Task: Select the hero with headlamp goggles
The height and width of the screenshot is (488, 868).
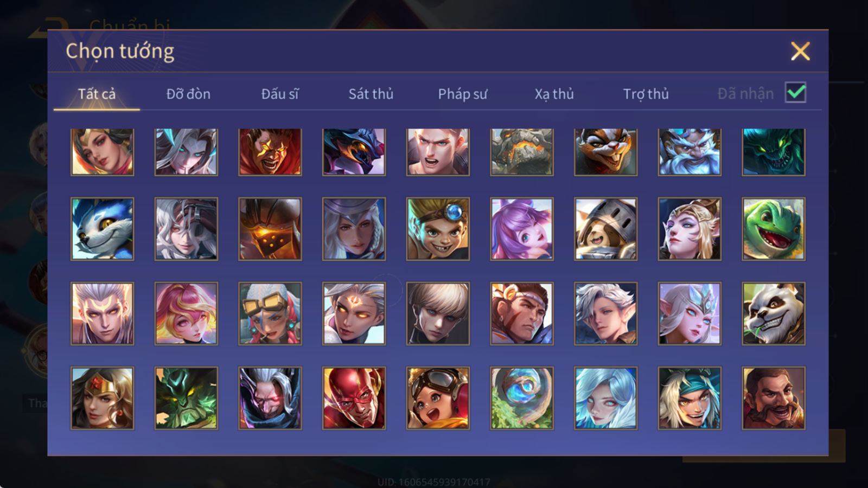Action: click(x=438, y=229)
